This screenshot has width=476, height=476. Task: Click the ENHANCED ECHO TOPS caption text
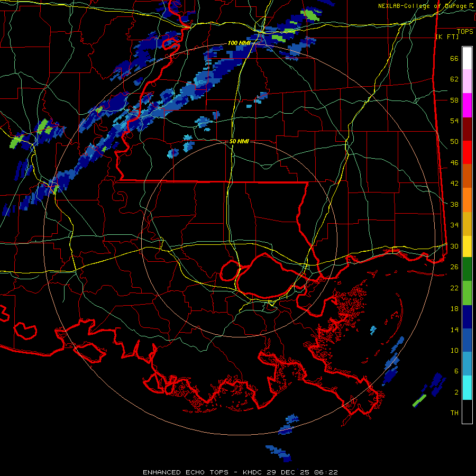pyautogui.click(x=186, y=472)
